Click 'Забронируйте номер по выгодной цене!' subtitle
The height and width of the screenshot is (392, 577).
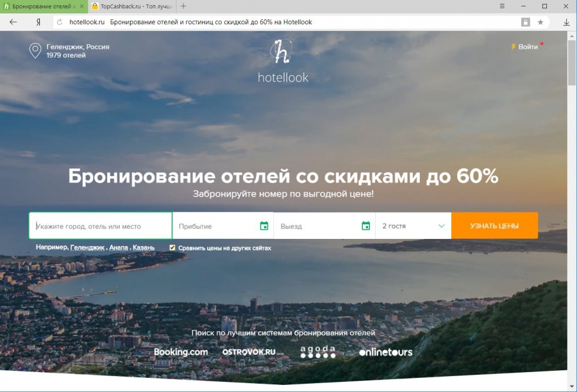click(x=283, y=194)
